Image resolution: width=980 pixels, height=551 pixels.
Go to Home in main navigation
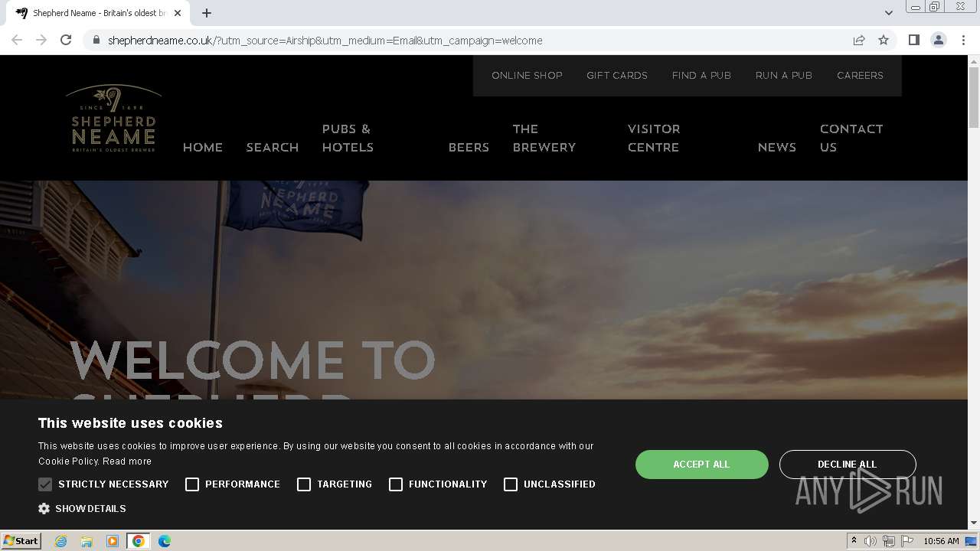(203, 147)
